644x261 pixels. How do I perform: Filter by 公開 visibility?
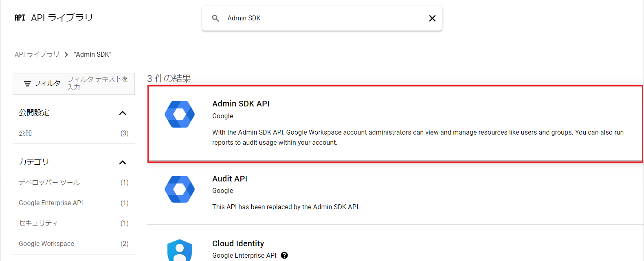tap(25, 133)
